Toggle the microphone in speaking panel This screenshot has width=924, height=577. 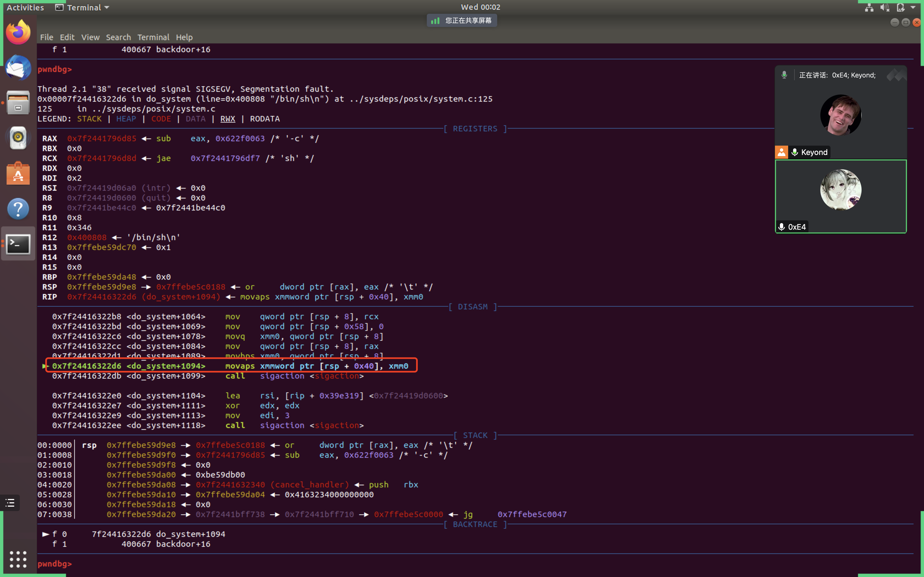tap(784, 75)
